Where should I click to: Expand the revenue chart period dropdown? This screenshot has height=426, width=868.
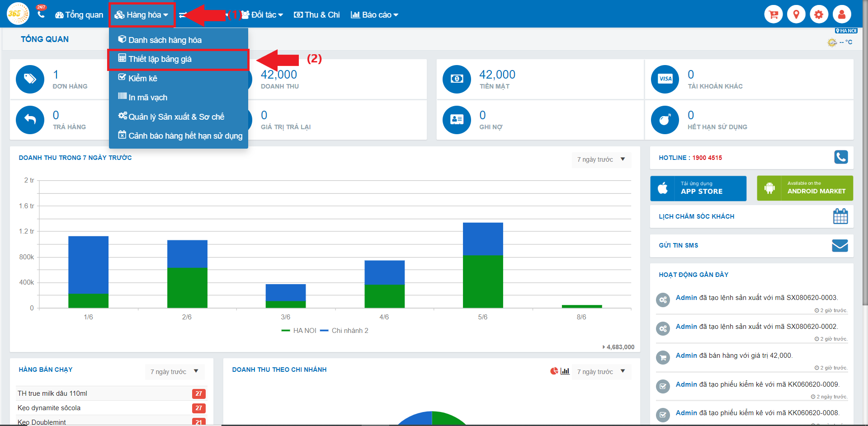click(601, 159)
